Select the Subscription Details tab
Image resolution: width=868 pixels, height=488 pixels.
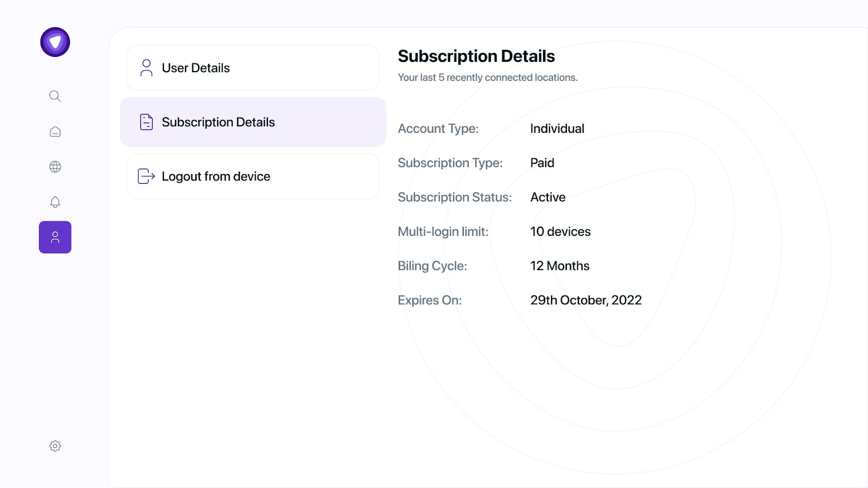(253, 122)
